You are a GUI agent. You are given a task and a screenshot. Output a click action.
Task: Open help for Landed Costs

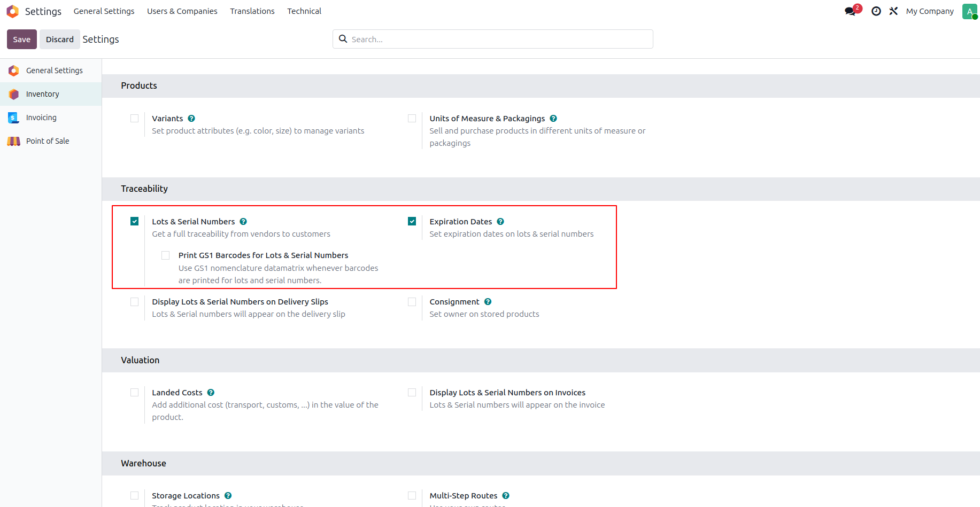[x=211, y=393]
